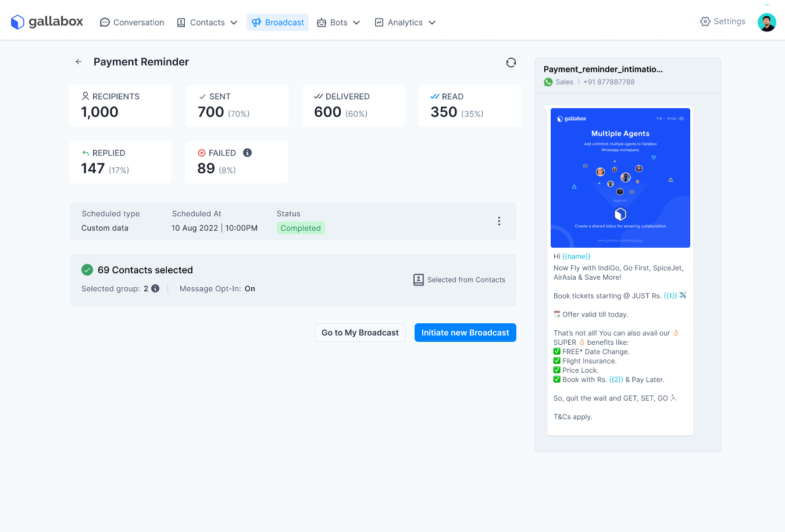Click "Selected from Contacts" label
785x532 pixels.
pos(466,280)
